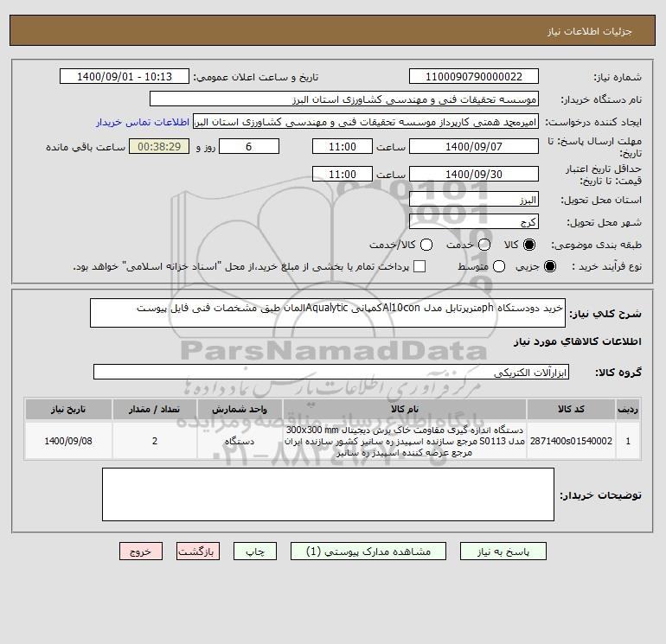Select the خدمت radio button
The height and width of the screenshot is (644, 666).
[484, 245]
